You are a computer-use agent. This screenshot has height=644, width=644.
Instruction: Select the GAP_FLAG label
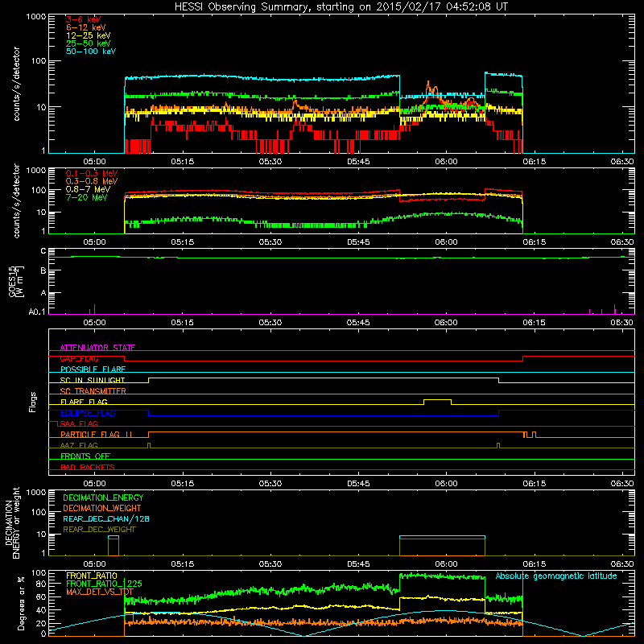pyautogui.click(x=79, y=358)
